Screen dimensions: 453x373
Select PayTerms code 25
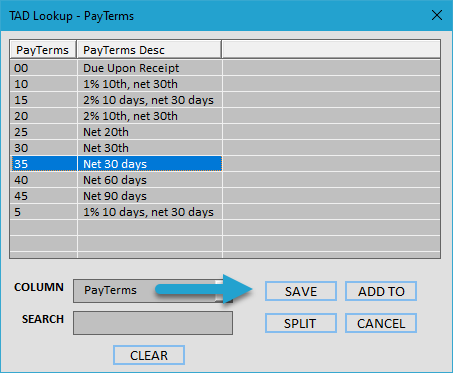44,132
